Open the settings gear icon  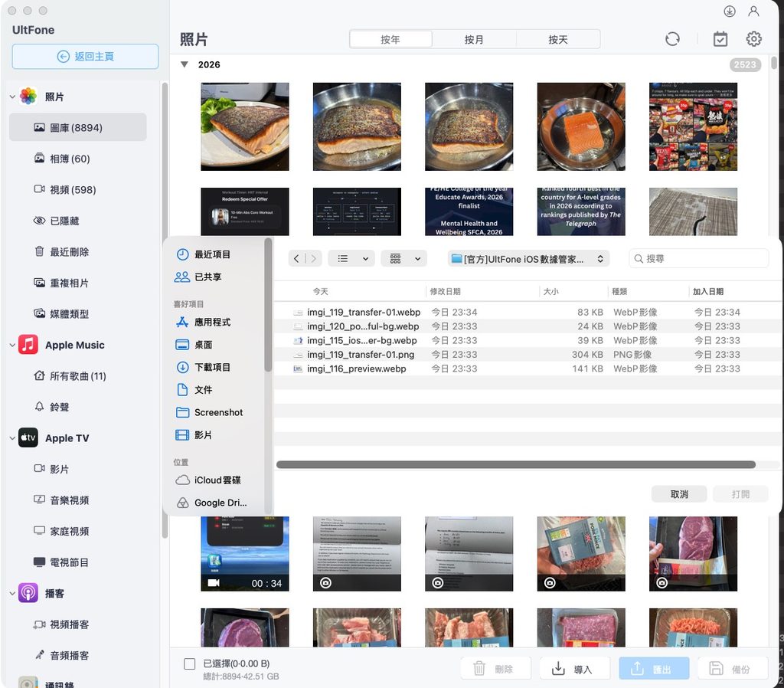coord(753,39)
